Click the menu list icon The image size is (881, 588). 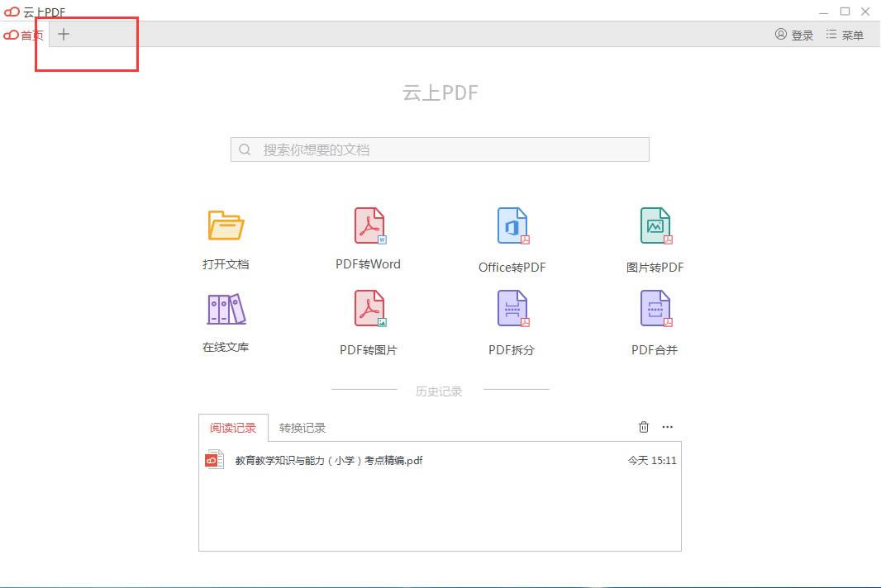click(x=831, y=34)
